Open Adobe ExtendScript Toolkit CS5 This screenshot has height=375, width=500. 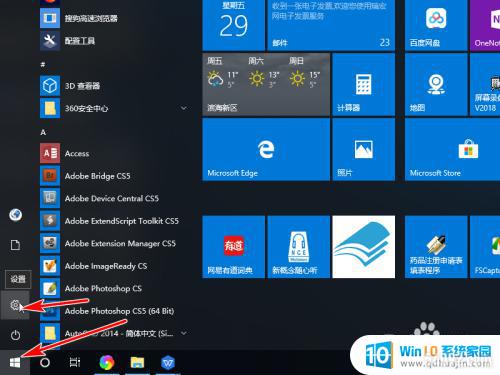[x=113, y=221]
